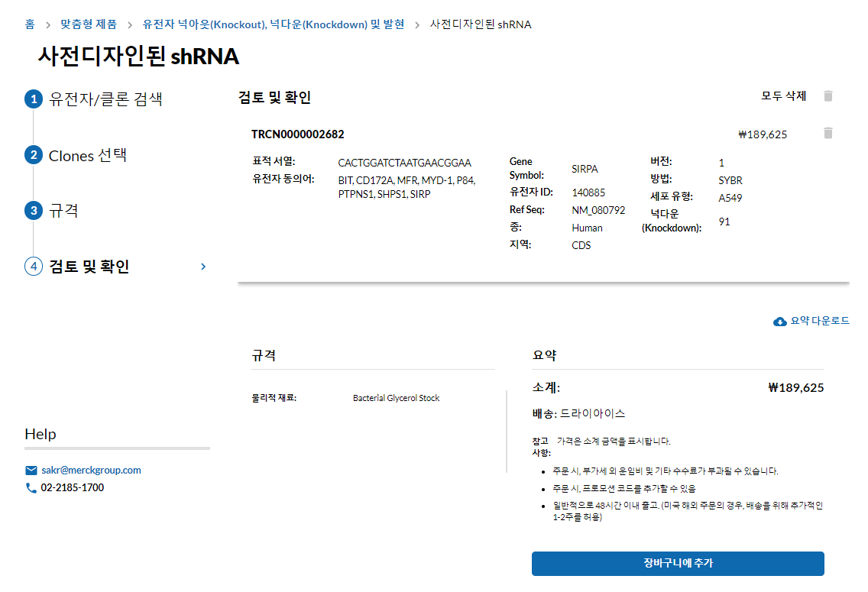
Task: Click chevron arrow next to 검토 및 확인
Action: tap(203, 267)
